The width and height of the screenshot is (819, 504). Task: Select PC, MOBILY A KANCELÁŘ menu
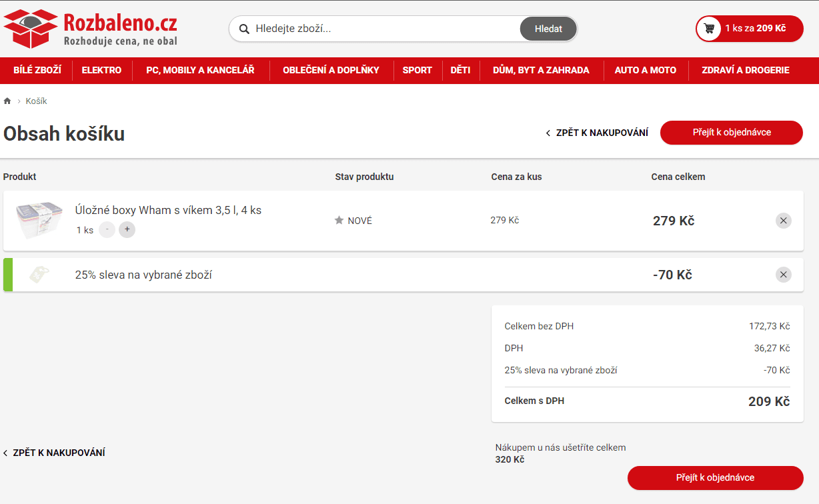point(200,70)
